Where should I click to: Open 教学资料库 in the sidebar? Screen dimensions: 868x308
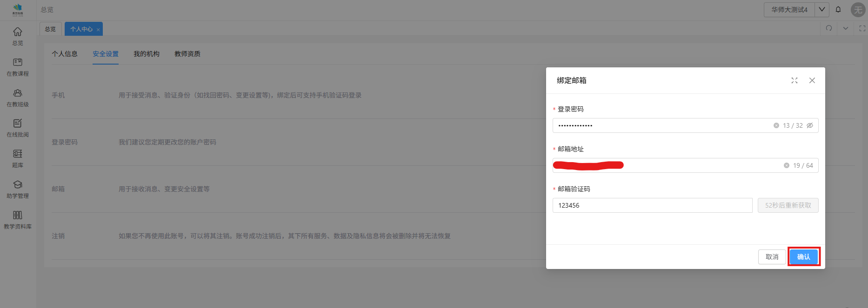[18, 216]
